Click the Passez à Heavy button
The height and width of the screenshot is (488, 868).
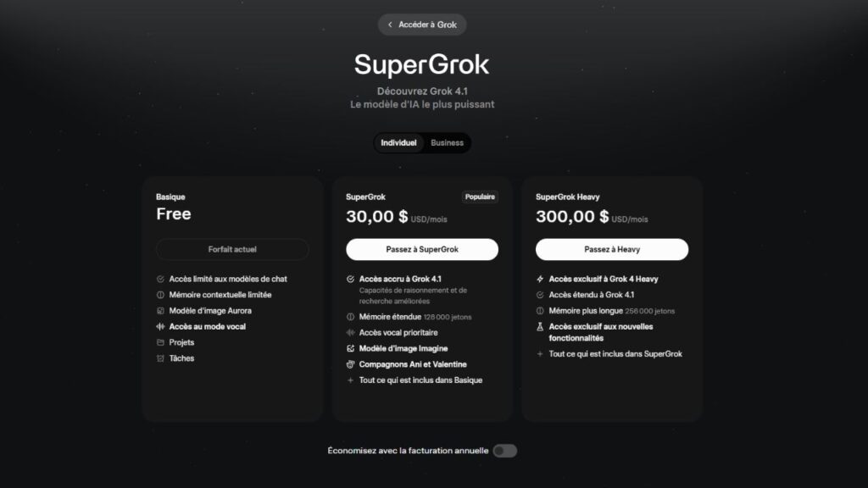pos(612,249)
